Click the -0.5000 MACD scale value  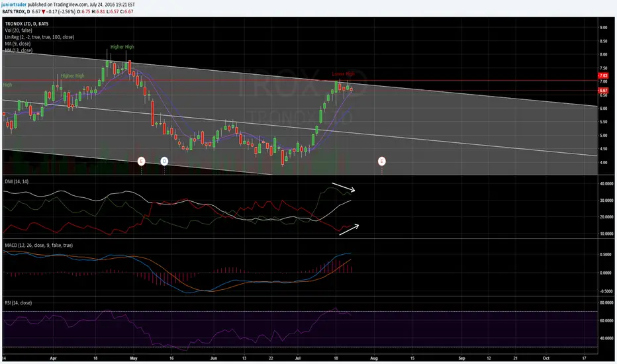[x=606, y=291]
